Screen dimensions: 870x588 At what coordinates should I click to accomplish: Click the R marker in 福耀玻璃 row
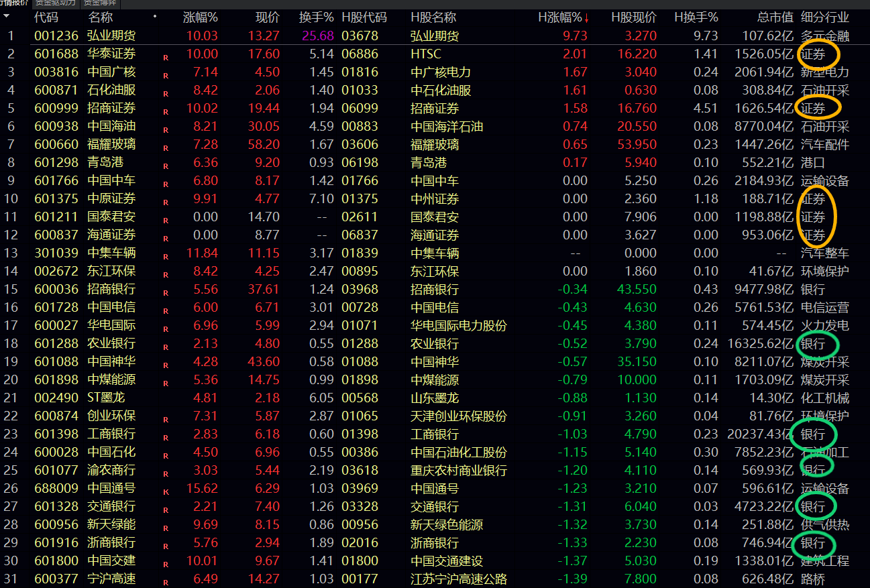point(165,149)
